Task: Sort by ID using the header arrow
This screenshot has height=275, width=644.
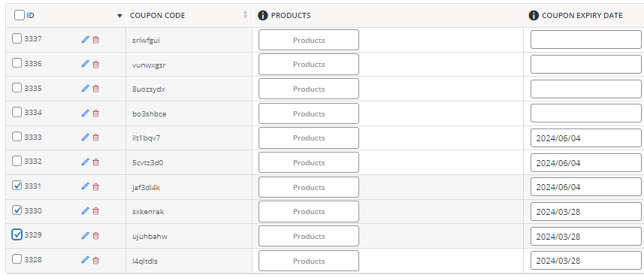Action: (x=119, y=16)
